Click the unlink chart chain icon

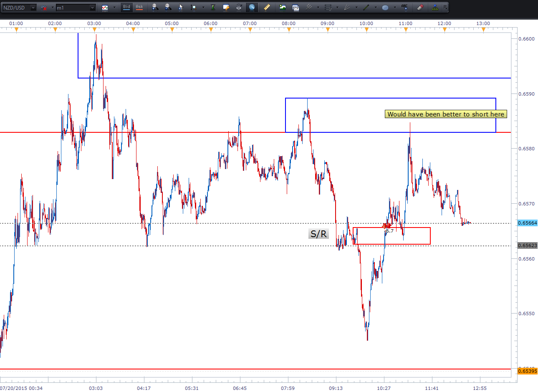44,8
